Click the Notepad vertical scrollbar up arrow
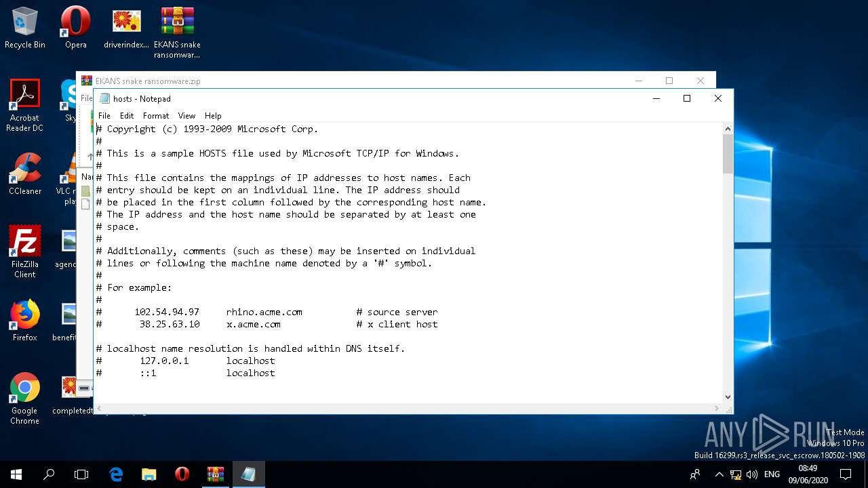Viewport: 868px width, 488px height. tap(728, 129)
